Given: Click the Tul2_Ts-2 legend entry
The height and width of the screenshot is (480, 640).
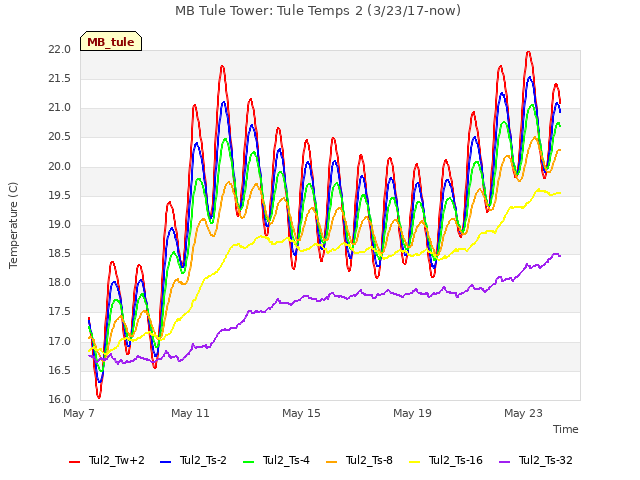Looking at the screenshot, I should pos(193,460).
